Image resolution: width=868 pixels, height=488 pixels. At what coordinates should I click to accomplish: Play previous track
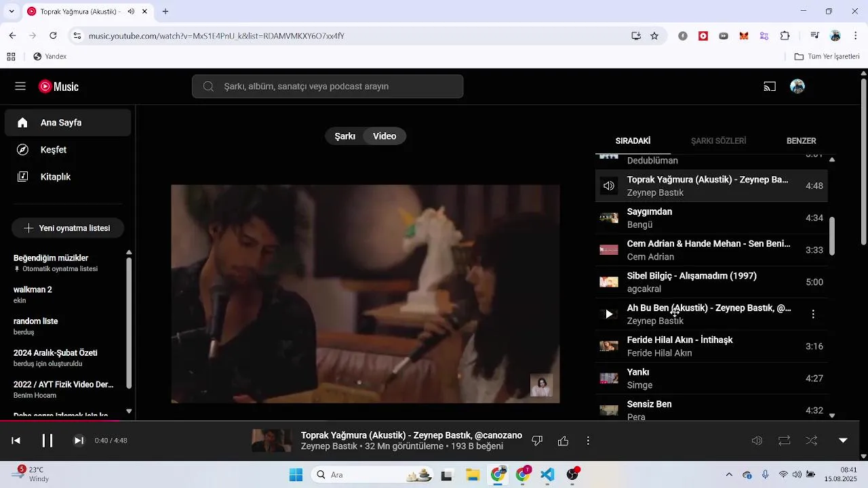coord(16,441)
